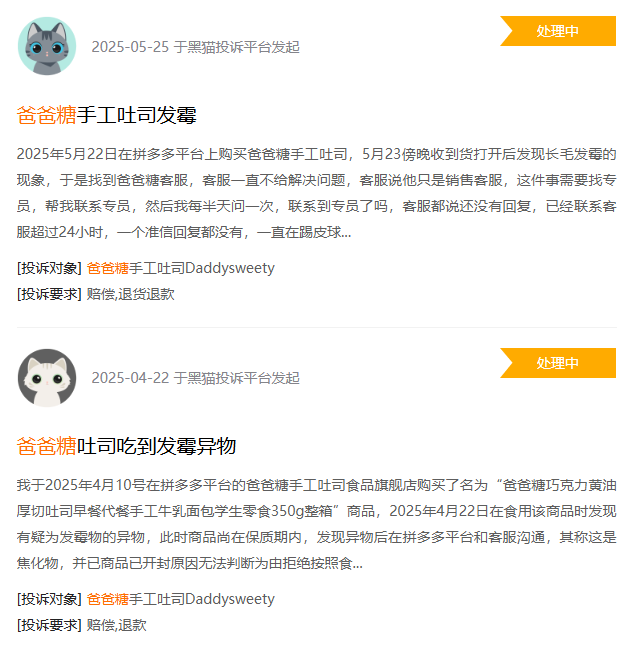Click the first complaint's truncation ellipsis after 踢皮球
This screenshot has width=632, height=649.
click(x=346, y=235)
